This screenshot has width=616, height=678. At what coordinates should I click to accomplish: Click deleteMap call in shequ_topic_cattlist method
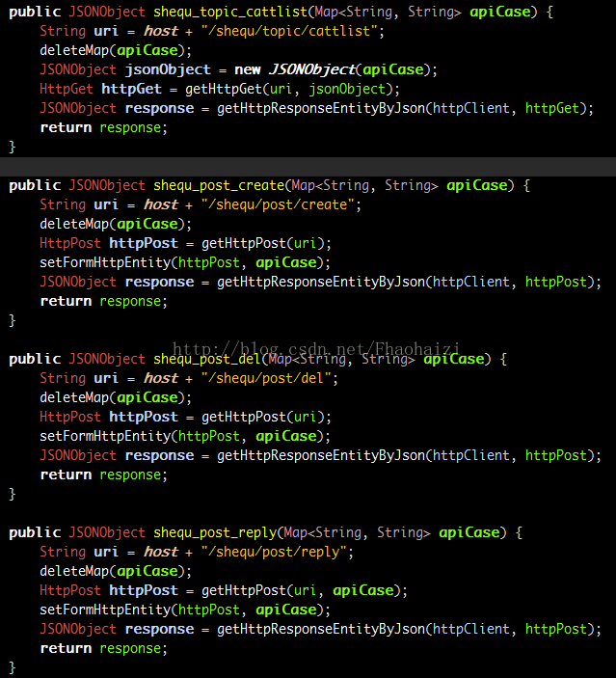pyautogui.click(x=74, y=50)
